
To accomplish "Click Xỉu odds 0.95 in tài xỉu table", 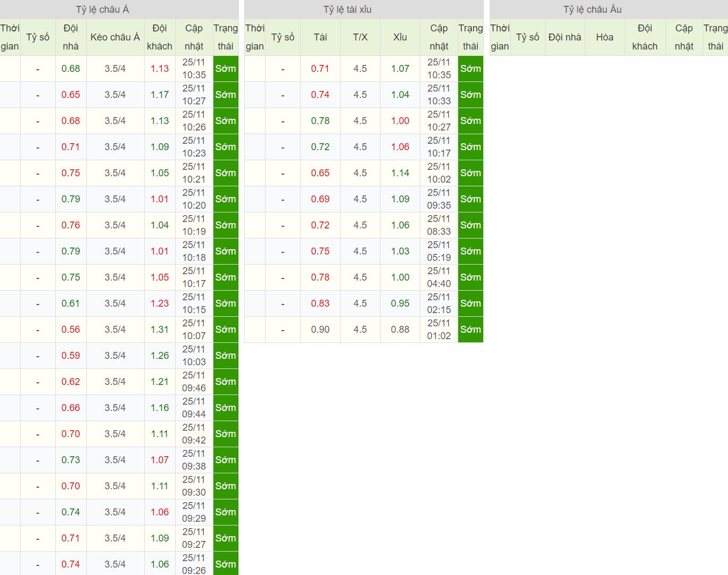I will point(400,303).
